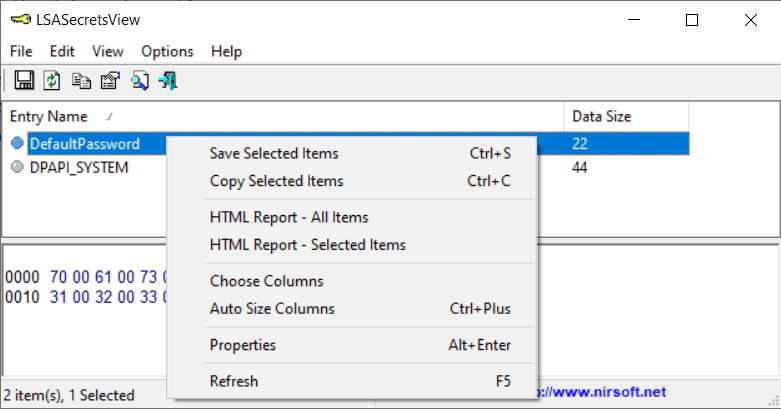Image resolution: width=781 pixels, height=409 pixels.
Task: Click the data size value 22
Action: 580,143
